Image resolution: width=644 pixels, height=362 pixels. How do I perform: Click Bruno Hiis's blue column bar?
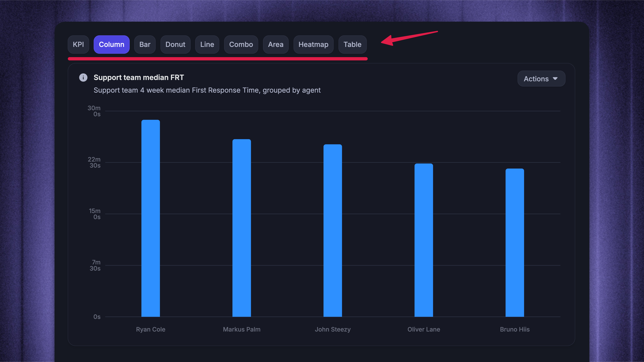click(515, 243)
